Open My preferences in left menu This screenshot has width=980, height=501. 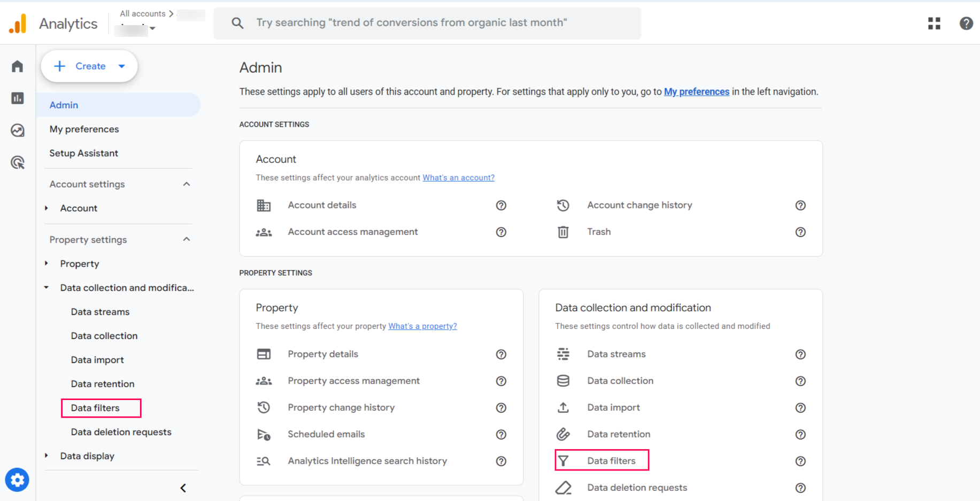[84, 129]
